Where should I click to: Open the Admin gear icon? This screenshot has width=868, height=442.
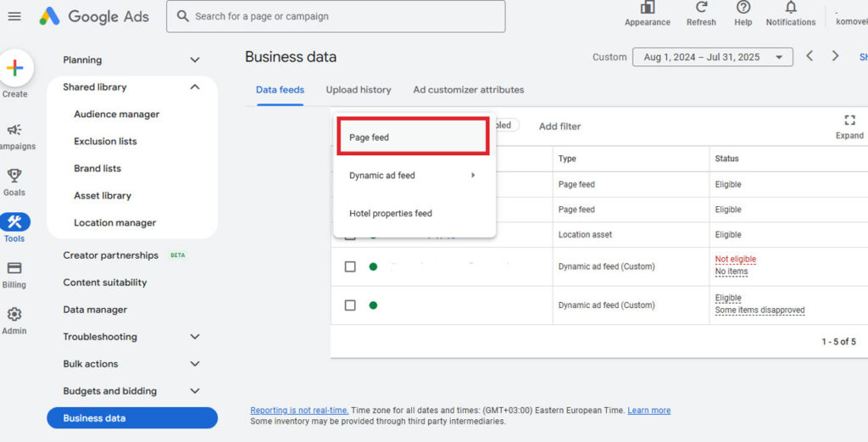pos(14,315)
